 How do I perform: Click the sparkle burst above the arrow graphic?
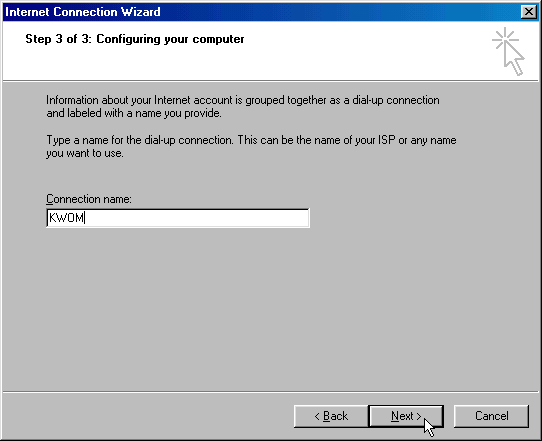(x=505, y=39)
